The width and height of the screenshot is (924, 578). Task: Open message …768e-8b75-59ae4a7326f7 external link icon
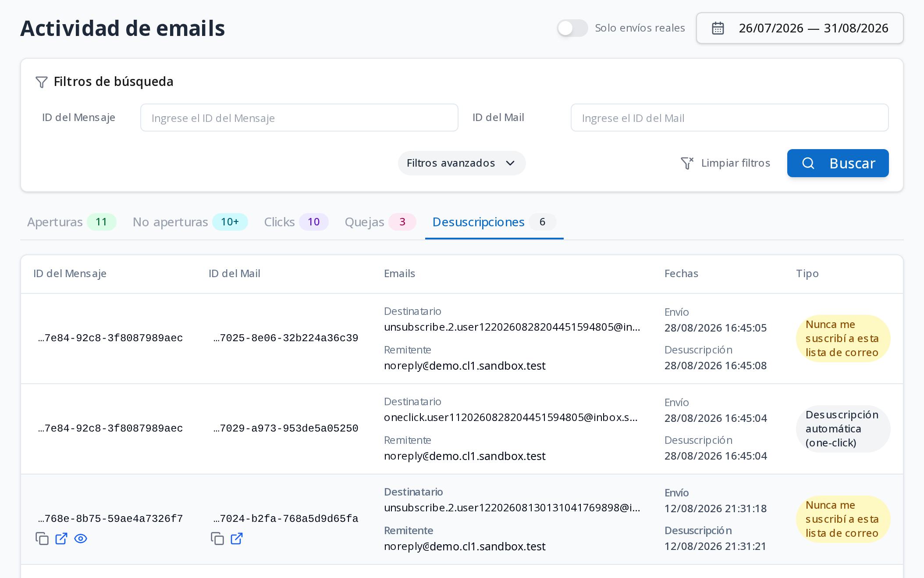coord(61,539)
